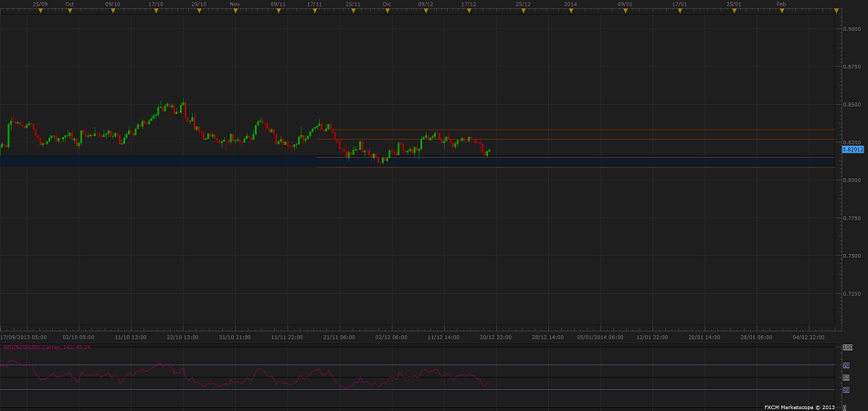Screen dimensions: 868x411
Task: Click the 20/12 22:00 bottom date label
Action: [x=495, y=336]
